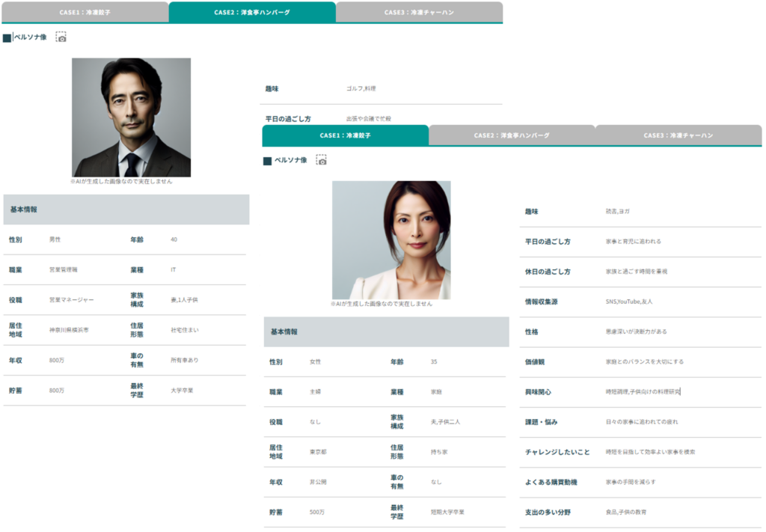This screenshot has width=766, height=532.
Task: Click the 年齢 value 35
Action: pyautogui.click(x=434, y=362)
